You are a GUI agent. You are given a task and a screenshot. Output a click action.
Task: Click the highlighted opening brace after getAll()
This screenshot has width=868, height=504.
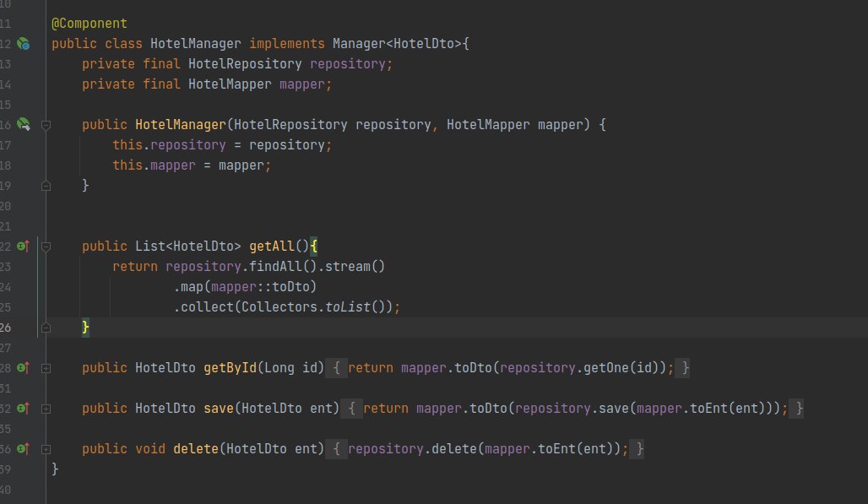(314, 247)
